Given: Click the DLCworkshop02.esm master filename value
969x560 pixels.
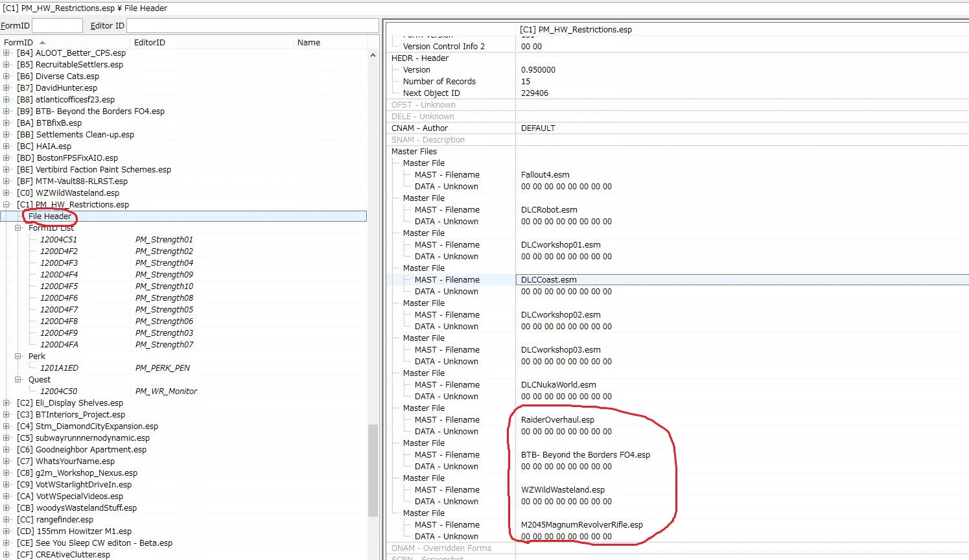Looking at the screenshot, I should tap(561, 315).
